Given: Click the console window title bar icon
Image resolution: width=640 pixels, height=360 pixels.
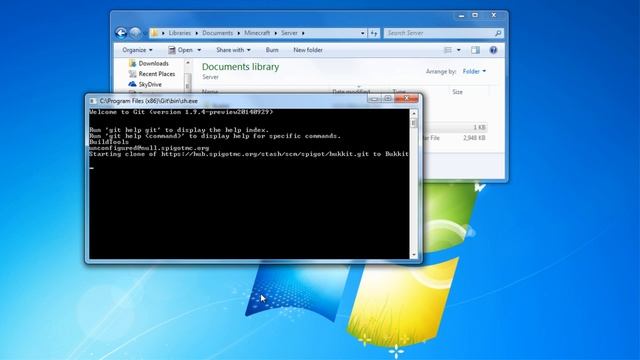Looking at the screenshot, I should tap(93, 101).
